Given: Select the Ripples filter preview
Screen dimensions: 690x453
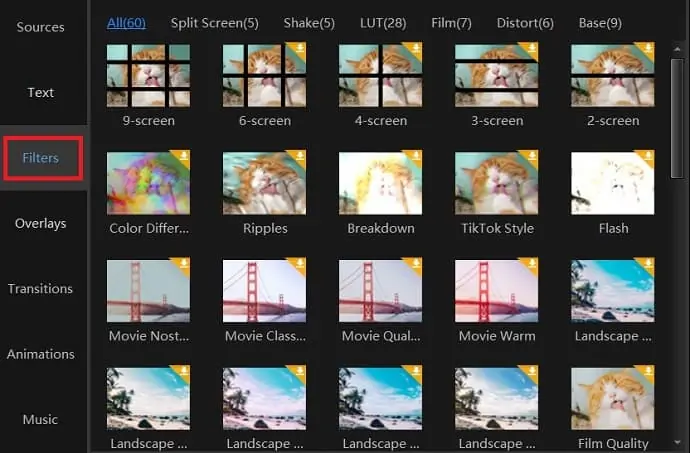Looking at the screenshot, I should point(264,183).
